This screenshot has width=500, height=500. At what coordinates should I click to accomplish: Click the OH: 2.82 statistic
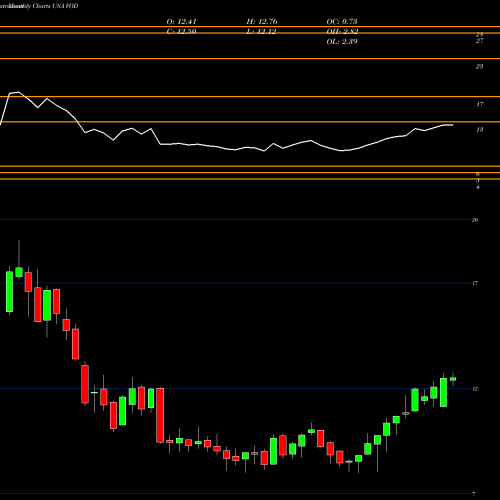[x=342, y=32]
